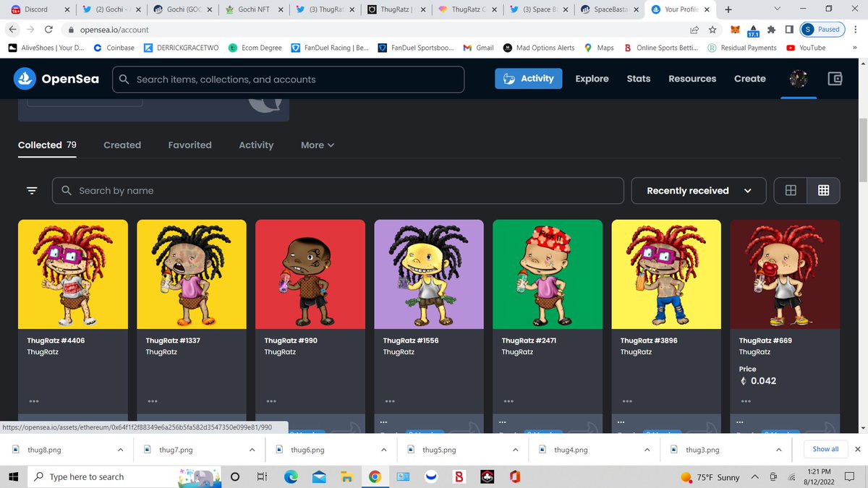Open a new browser tab
The width and height of the screenshot is (868, 488).
(728, 9)
